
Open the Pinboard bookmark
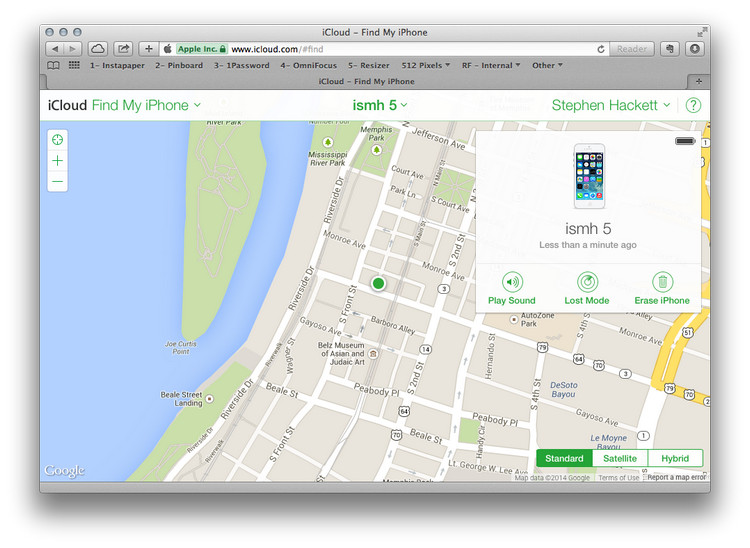click(179, 66)
